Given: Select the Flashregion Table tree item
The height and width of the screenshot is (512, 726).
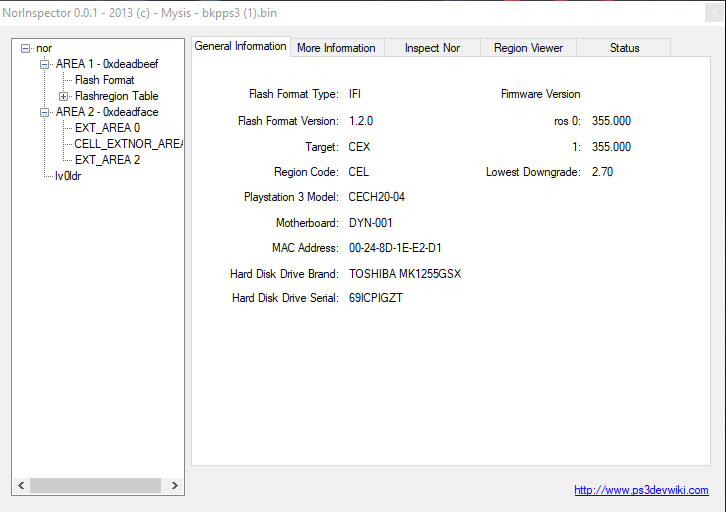Looking at the screenshot, I should 116,96.
